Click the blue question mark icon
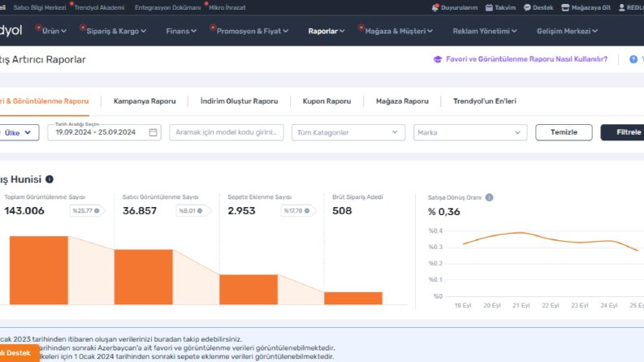Viewport: 644px width, 362px height. pos(633,59)
